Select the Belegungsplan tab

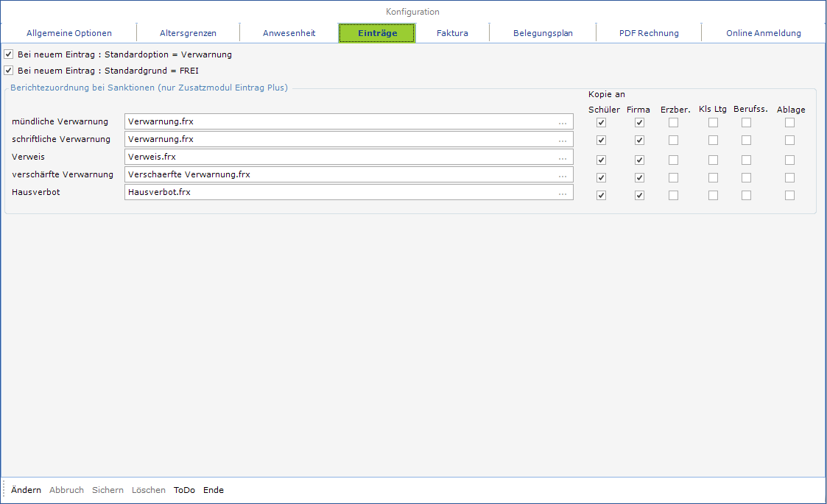[543, 33]
